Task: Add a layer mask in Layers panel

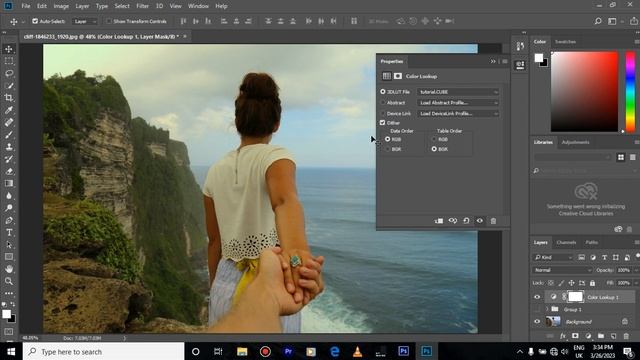Action: pos(575,336)
